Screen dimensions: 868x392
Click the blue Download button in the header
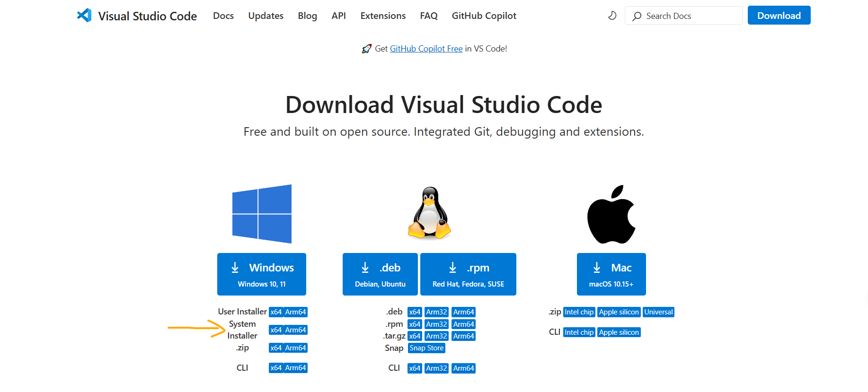point(779,16)
